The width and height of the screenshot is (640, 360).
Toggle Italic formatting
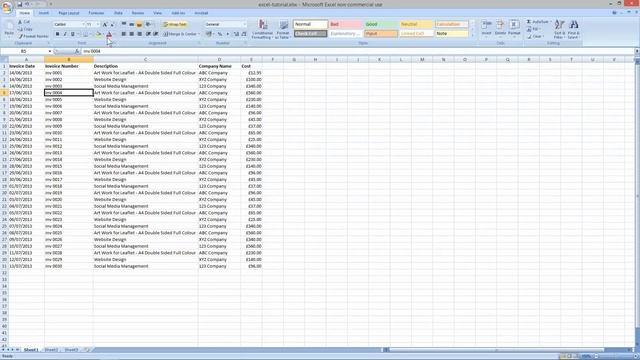point(65,34)
